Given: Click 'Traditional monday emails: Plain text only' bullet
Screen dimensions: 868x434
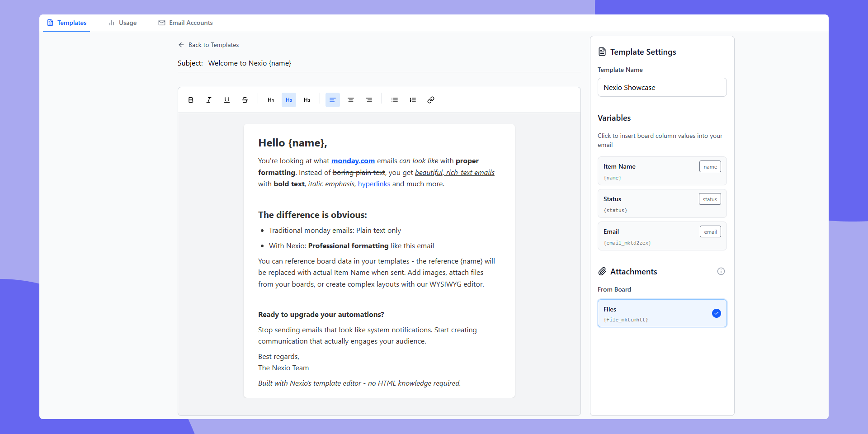Looking at the screenshot, I should tap(335, 231).
